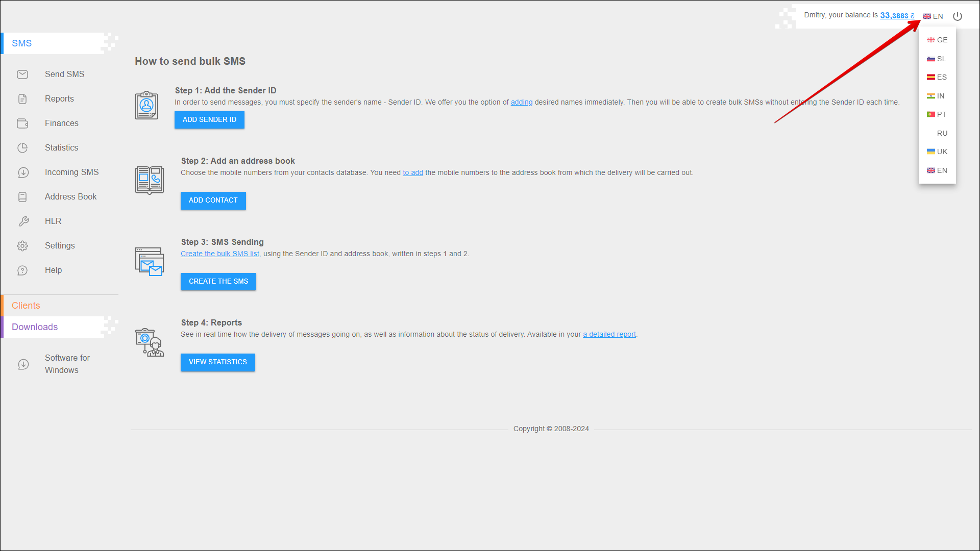Open the Clients section tab
The width and height of the screenshot is (980, 551).
26,306
